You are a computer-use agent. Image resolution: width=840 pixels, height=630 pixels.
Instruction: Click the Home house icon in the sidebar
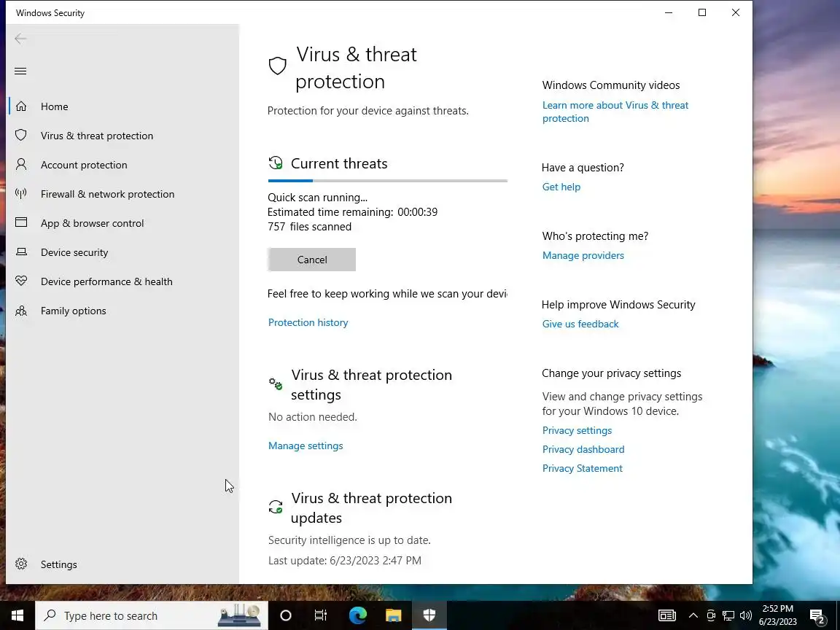click(x=21, y=106)
